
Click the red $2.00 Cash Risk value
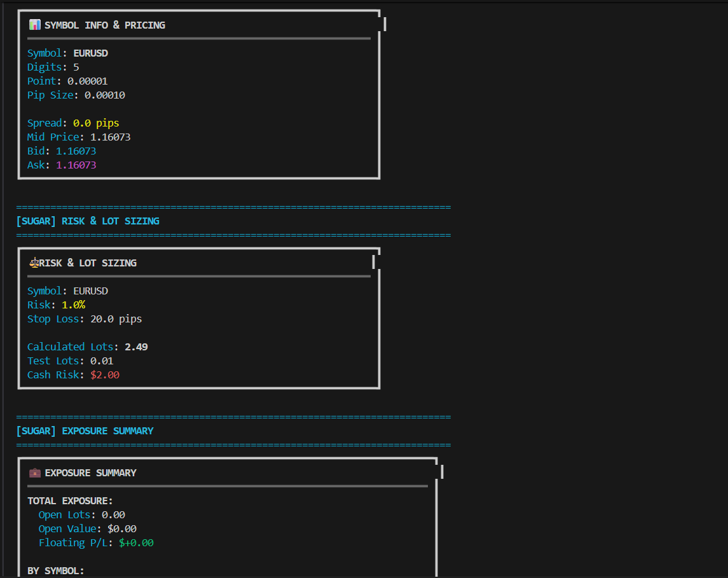(104, 375)
